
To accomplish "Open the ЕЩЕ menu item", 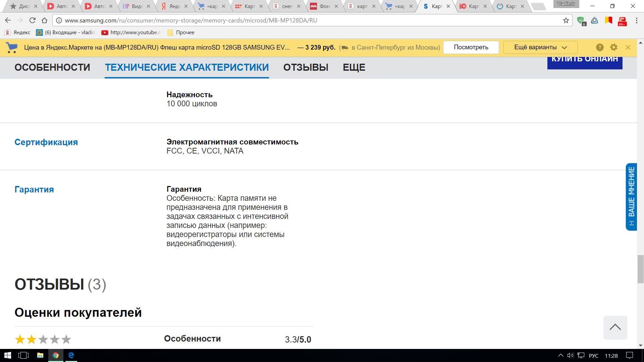I will (x=354, y=67).
